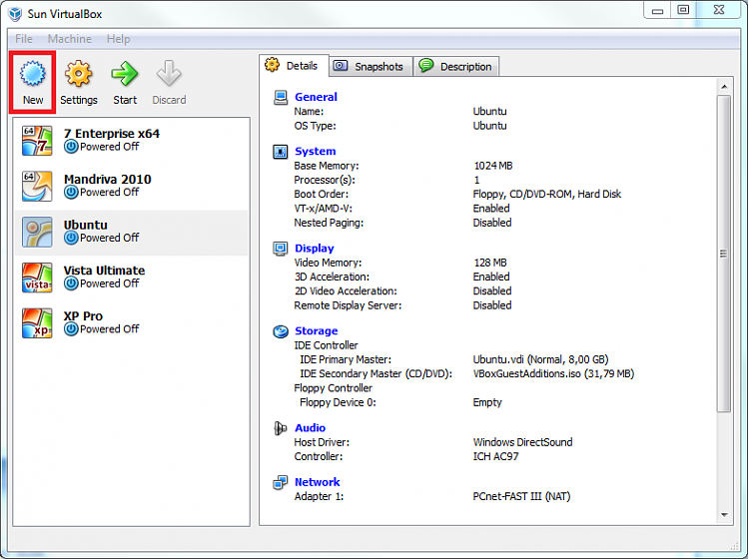Click the Processor(s) label
749x560 pixels.
[325, 180]
